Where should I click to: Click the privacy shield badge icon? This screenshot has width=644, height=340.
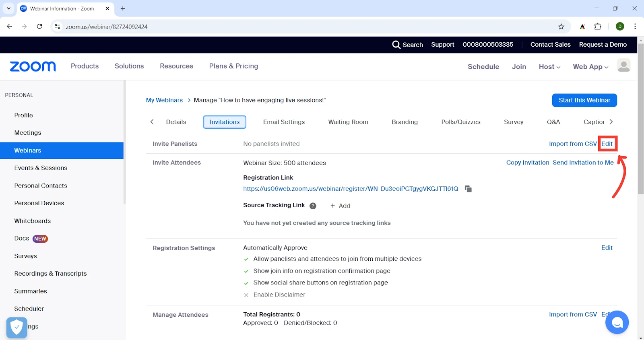coord(17,328)
